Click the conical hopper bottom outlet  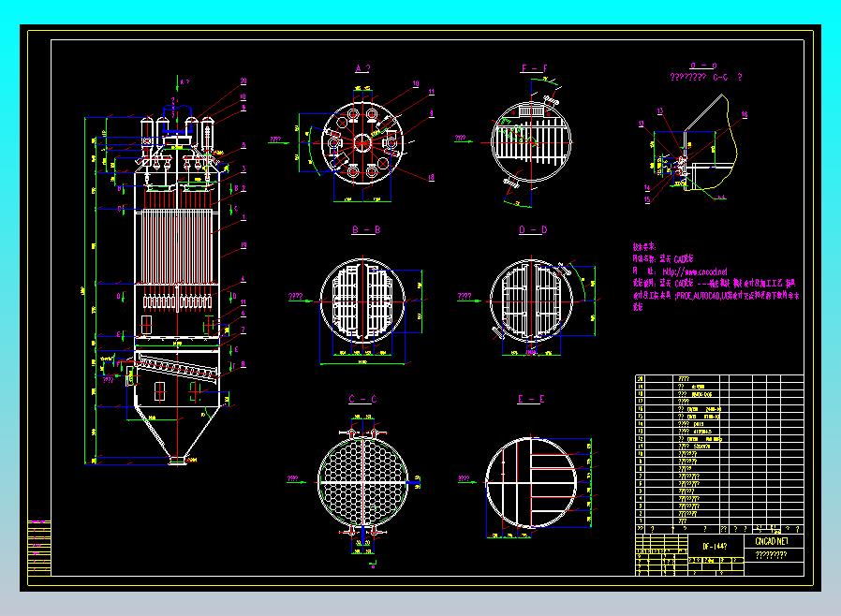click(x=178, y=460)
